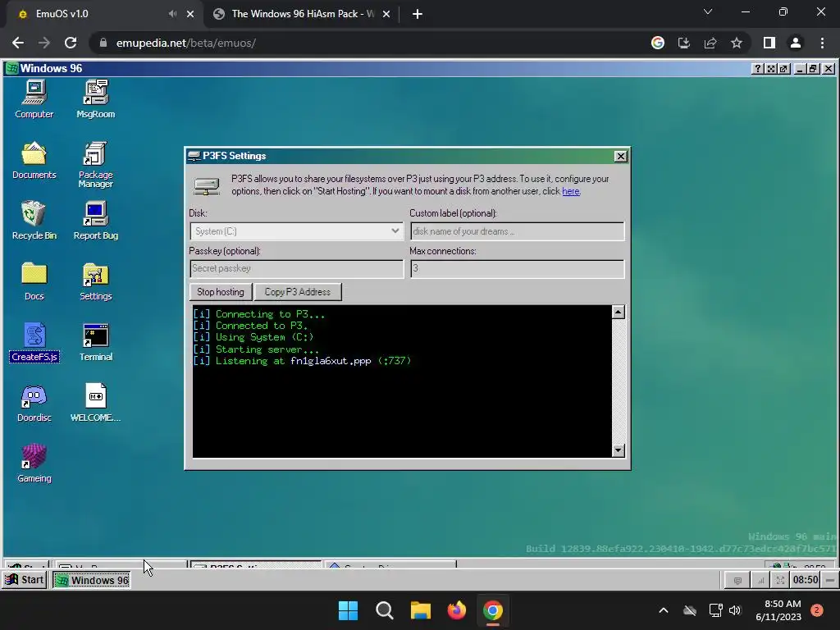Image resolution: width=840 pixels, height=630 pixels.
Task: Click scroll down arrow in P3FS log
Action: tap(619, 450)
